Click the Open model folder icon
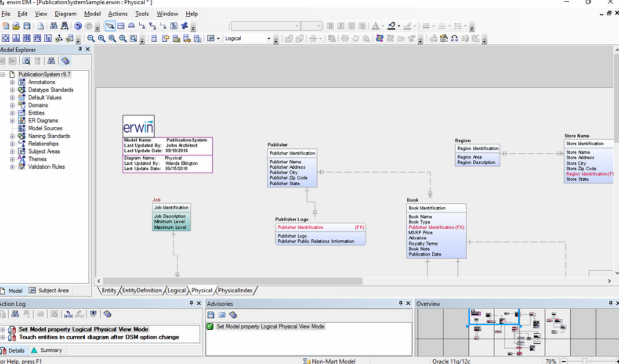This screenshot has height=364, width=619. [16, 26]
